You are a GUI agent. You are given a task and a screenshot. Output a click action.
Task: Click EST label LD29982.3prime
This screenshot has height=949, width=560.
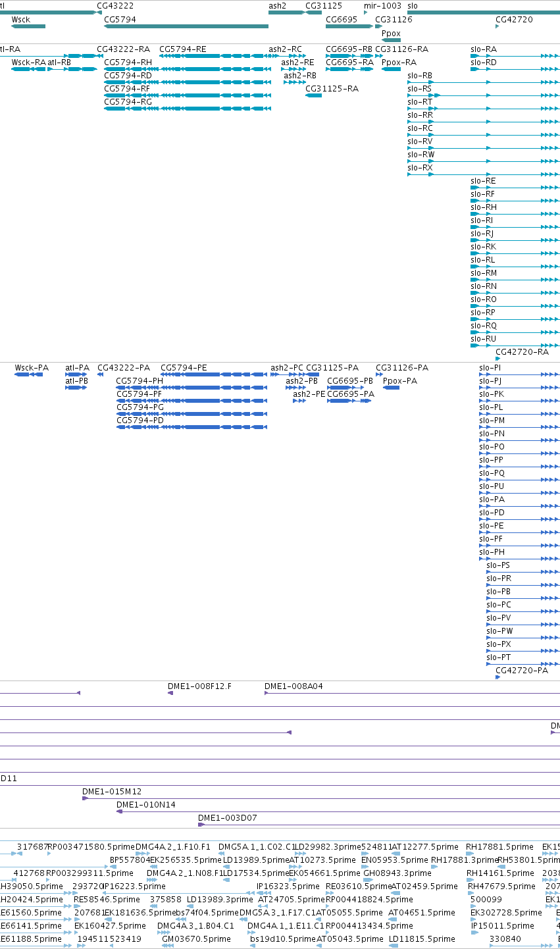[328, 847]
